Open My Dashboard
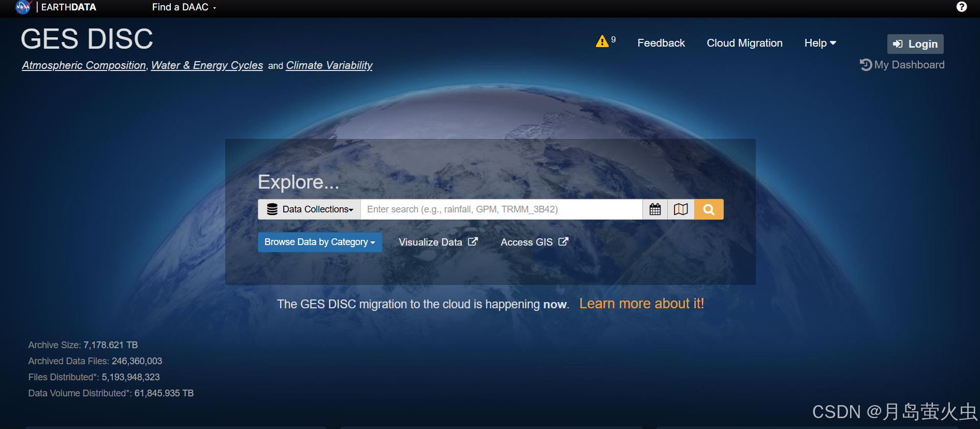 [902, 65]
